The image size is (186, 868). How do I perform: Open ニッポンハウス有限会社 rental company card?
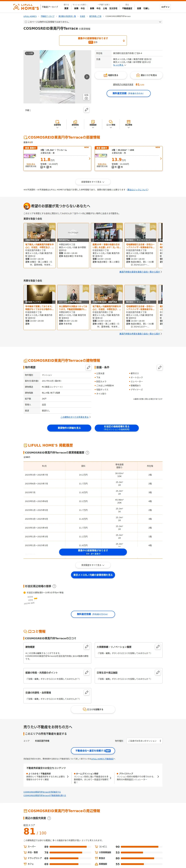[x=107, y=245]
